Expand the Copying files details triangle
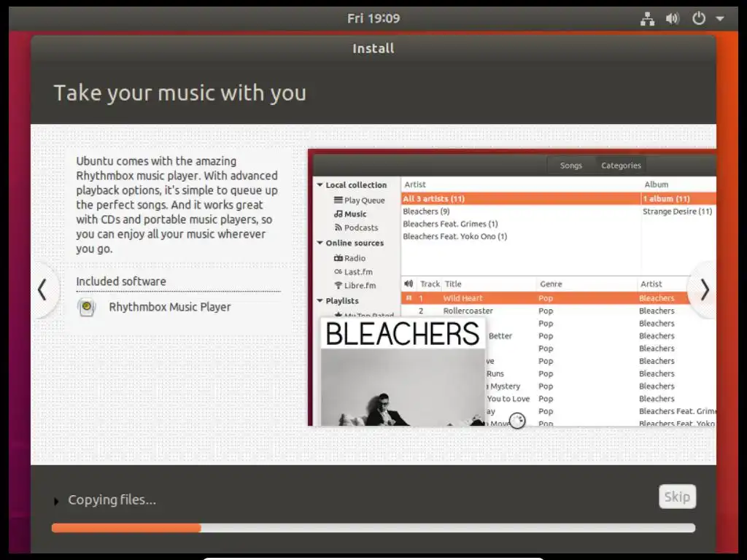This screenshot has width=747, height=560. (x=56, y=501)
